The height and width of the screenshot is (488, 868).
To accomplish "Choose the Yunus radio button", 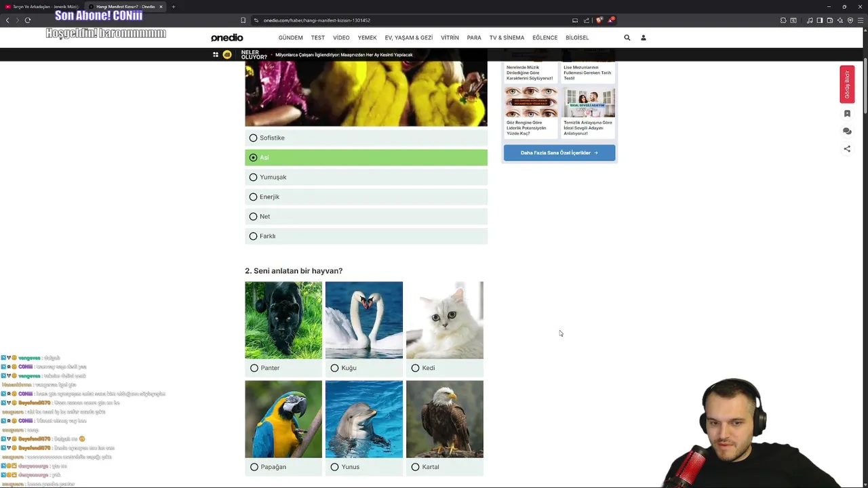I will tap(335, 467).
